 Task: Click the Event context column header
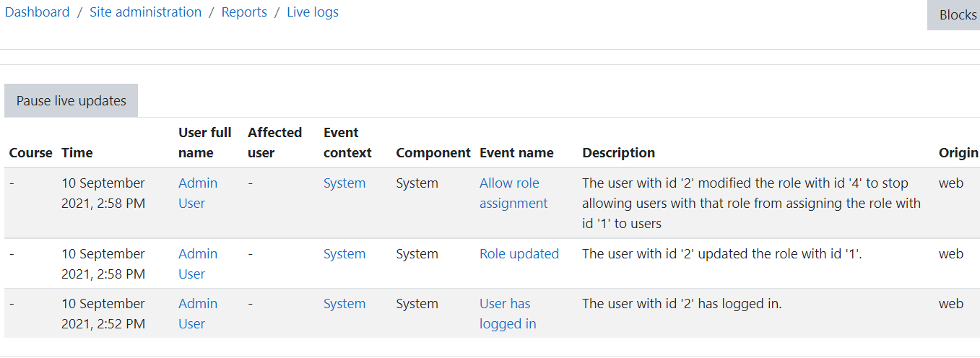click(x=348, y=143)
